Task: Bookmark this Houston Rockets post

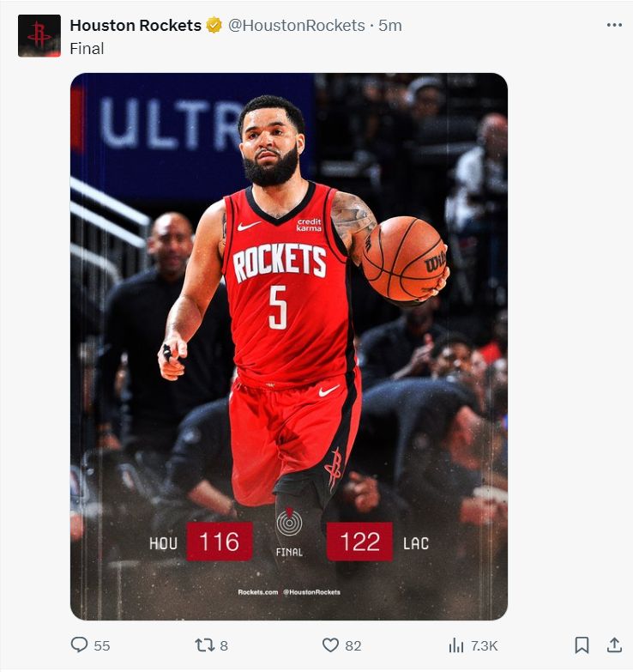Action: pyautogui.click(x=582, y=645)
